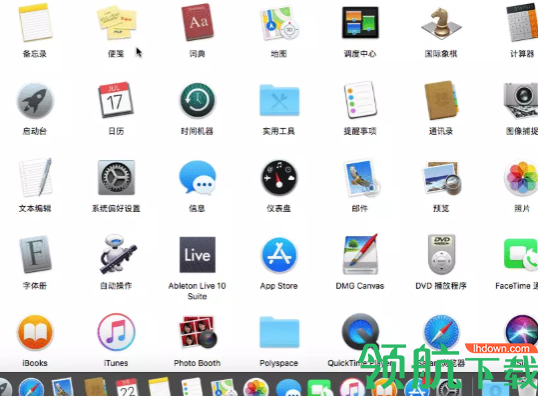
Task: Launch Ableton Live 10 Suite
Action: tap(197, 255)
